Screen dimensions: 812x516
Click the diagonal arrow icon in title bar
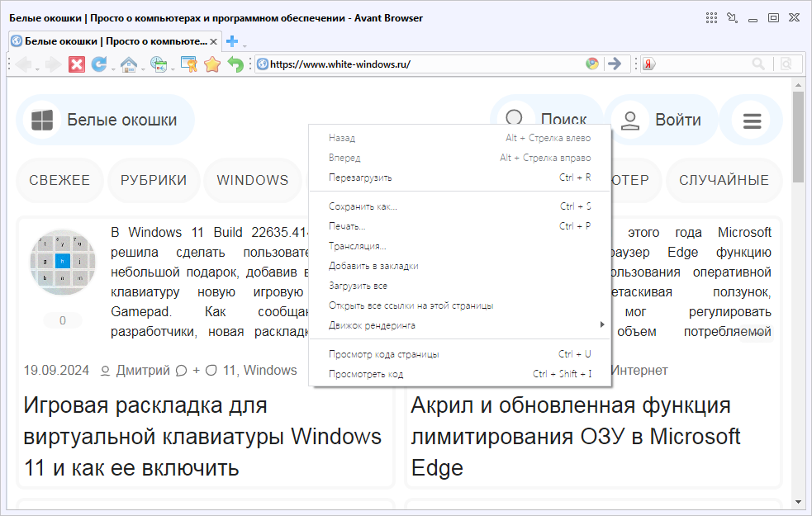click(x=732, y=18)
